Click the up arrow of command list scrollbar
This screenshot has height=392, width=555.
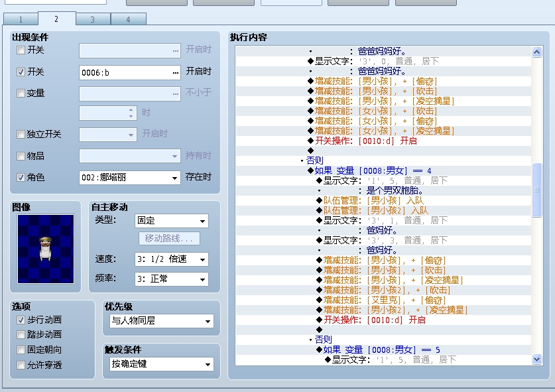point(536,52)
